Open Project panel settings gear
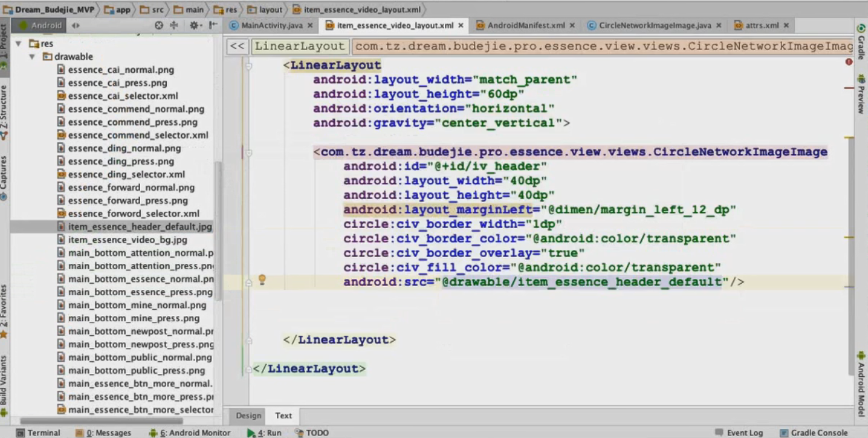The height and width of the screenshot is (438, 868). (x=194, y=25)
